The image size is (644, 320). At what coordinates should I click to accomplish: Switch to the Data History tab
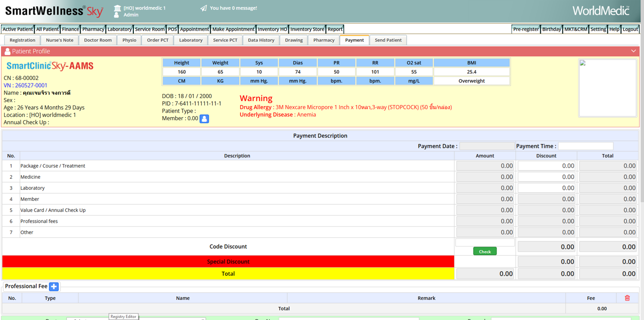point(261,40)
